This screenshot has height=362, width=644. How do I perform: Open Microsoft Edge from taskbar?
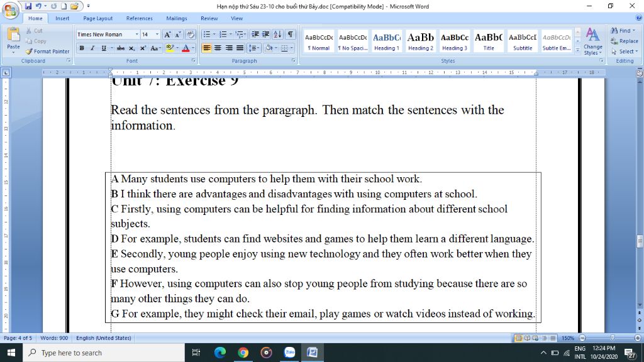pyautogui.click(x=220, y=353)
